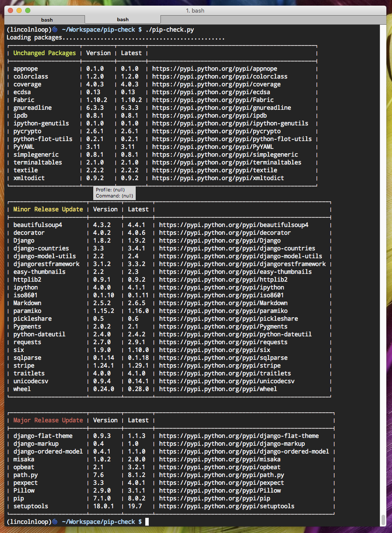This screenshot has height=533, width=392.
Task: Open the pypi link for PyYAML
Action: 212,147
